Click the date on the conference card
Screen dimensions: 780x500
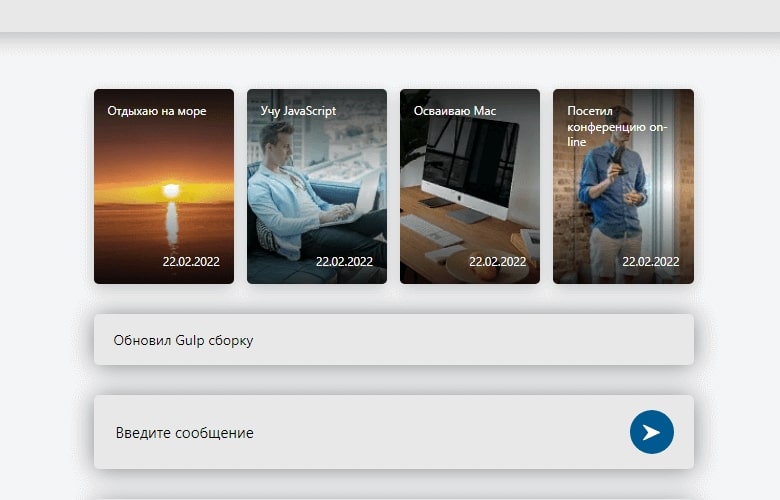[651, 262]
